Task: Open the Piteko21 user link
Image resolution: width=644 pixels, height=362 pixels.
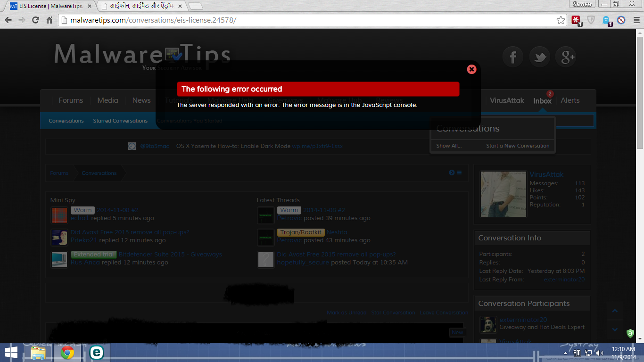Action: coord(83,240)
